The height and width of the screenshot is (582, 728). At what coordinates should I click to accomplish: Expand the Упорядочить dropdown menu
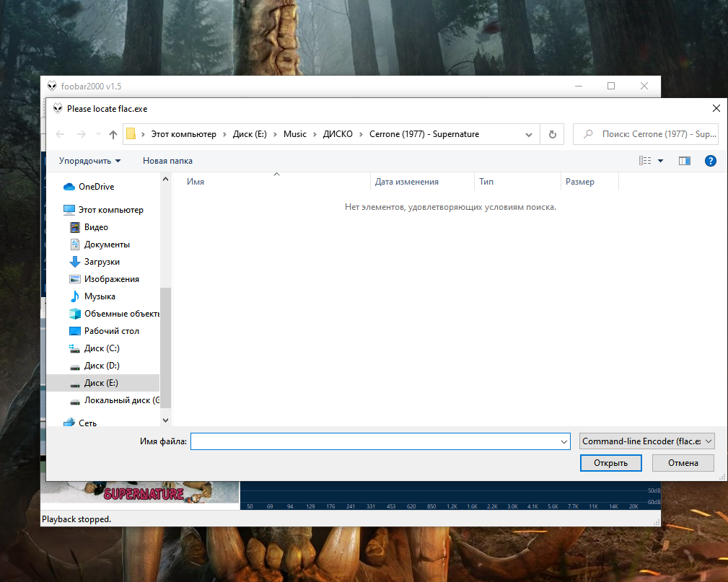pos(89,161)
